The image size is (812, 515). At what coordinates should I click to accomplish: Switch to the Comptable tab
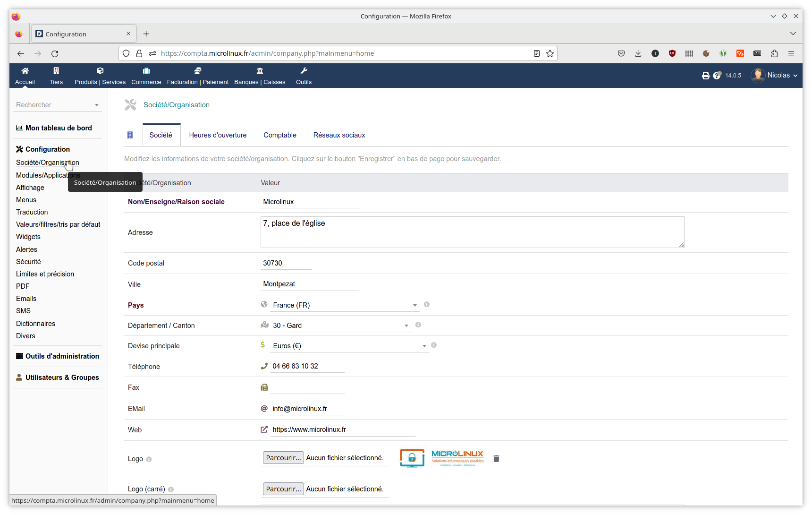[280, 135]
